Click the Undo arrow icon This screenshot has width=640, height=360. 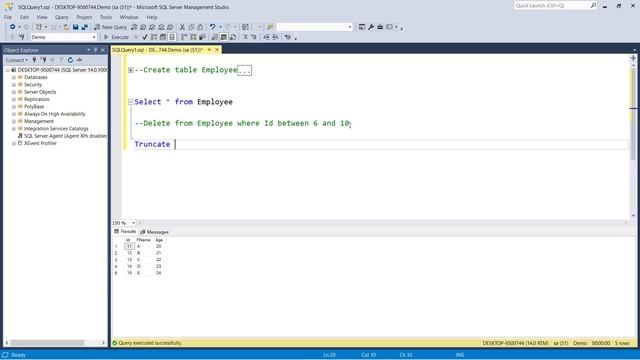[213, 27]
